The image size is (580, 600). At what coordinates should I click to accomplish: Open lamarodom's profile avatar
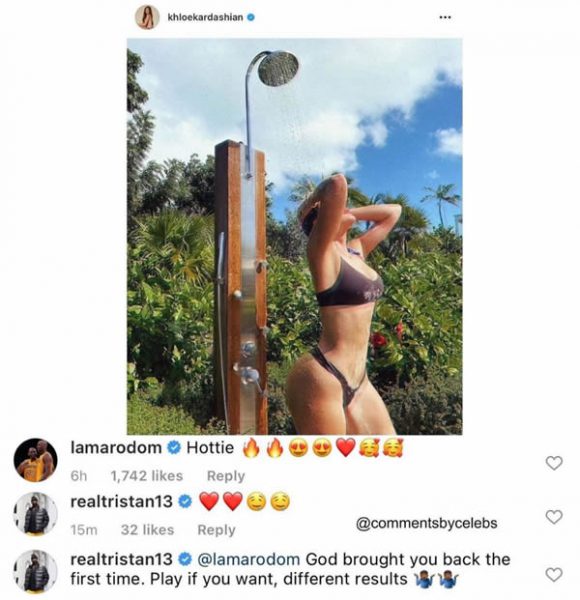pos(36,460)
